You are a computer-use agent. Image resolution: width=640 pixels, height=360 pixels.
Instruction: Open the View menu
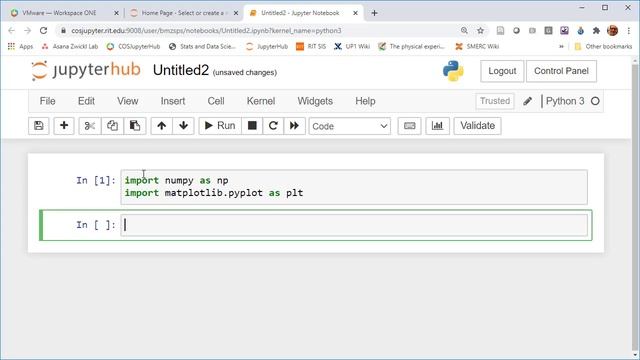[x=128, y=101]
